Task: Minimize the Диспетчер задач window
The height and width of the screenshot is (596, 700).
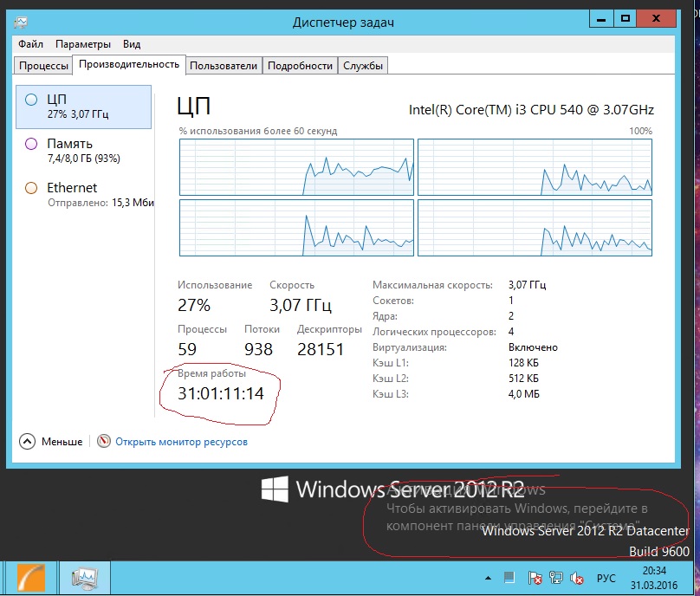Action: pos(601,19)
